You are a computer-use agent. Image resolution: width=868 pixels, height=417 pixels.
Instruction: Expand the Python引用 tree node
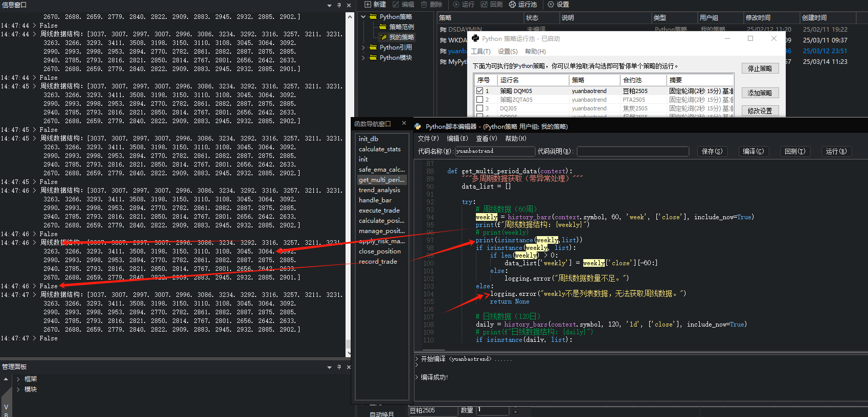pos(363,48)
